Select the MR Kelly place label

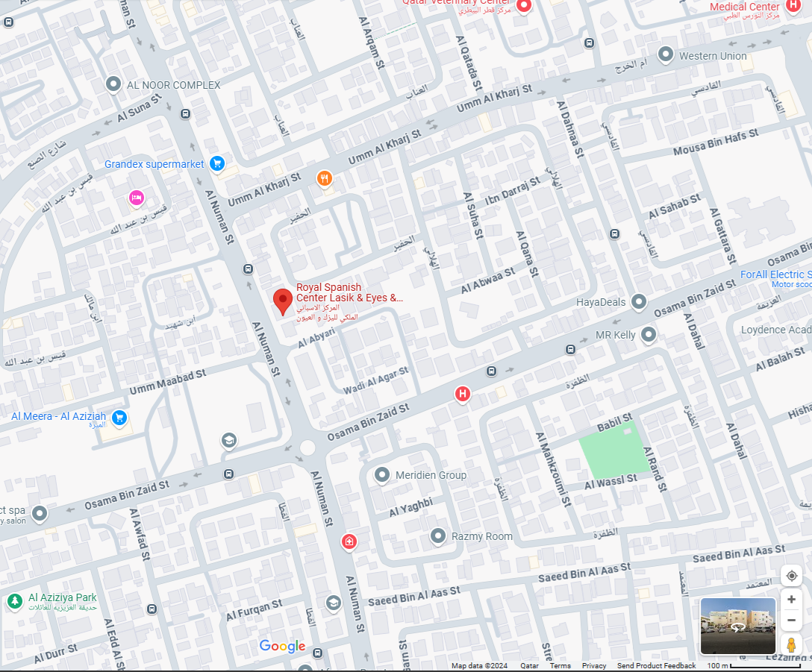click(x=615, y=335)
